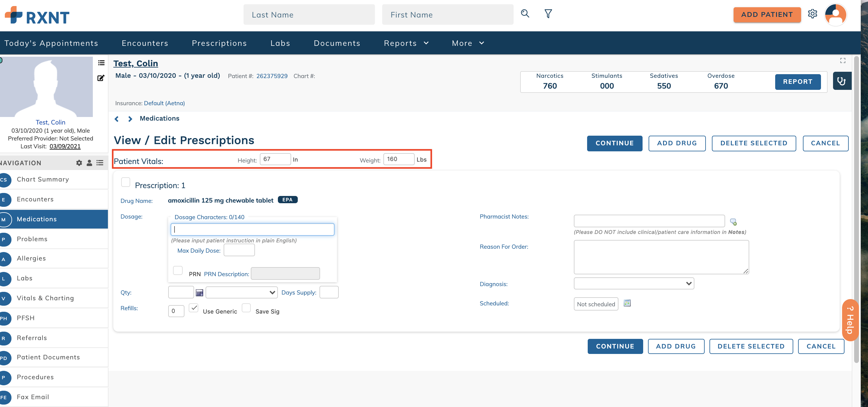Click the ADD DRUG button
Screen dimensions: 868x407
coord(677,143)
